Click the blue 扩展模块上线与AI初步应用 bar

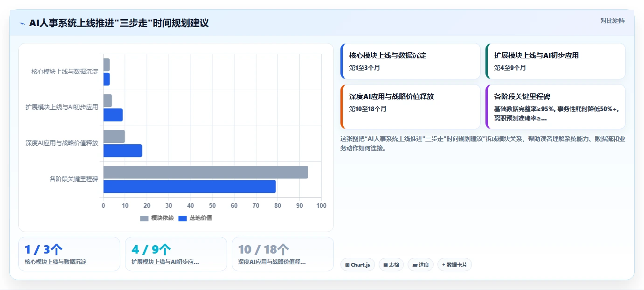coord(113,115)
